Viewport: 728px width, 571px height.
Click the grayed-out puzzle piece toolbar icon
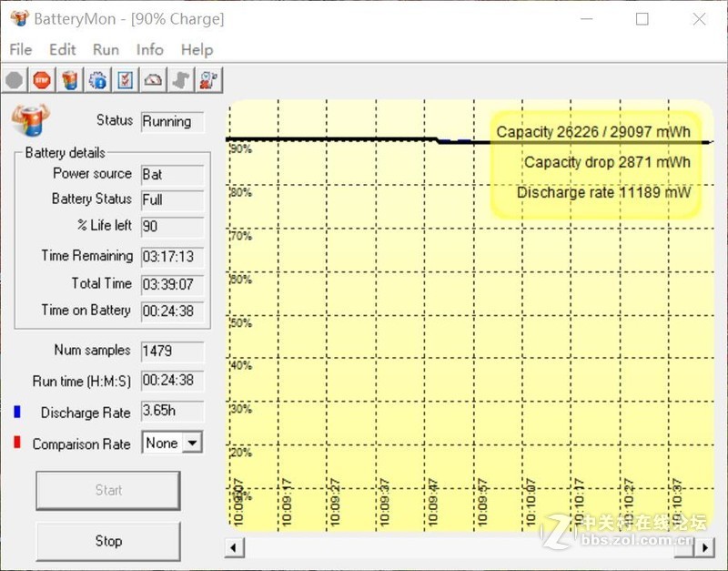(181, 80)
